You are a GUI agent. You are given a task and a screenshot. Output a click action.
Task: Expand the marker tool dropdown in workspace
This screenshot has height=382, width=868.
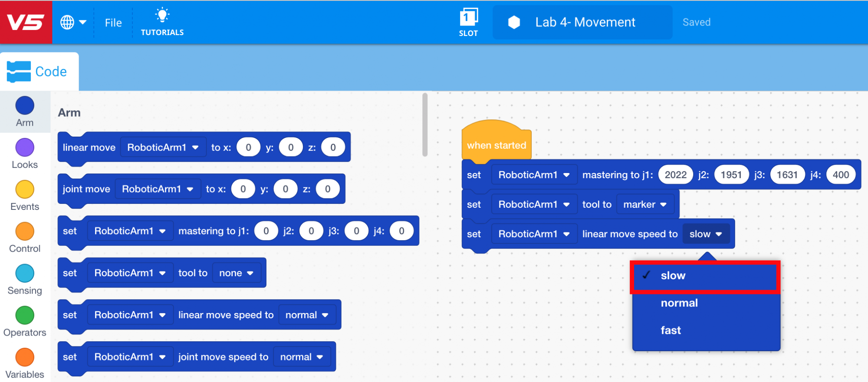click(645, 205)
